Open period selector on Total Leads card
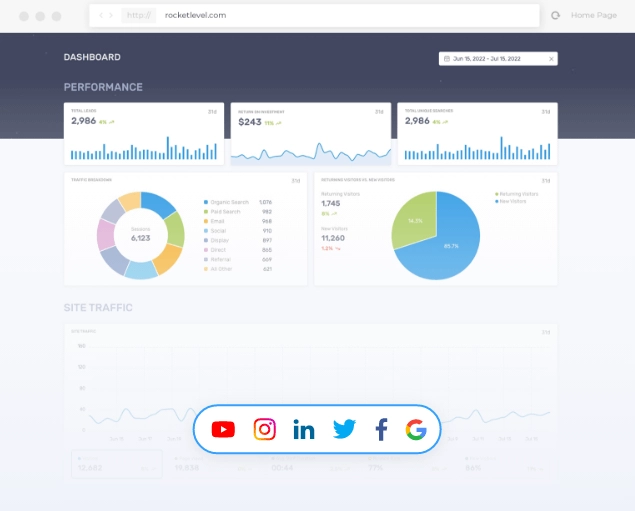Screen dimensions: 635x511 pos(212,111)
